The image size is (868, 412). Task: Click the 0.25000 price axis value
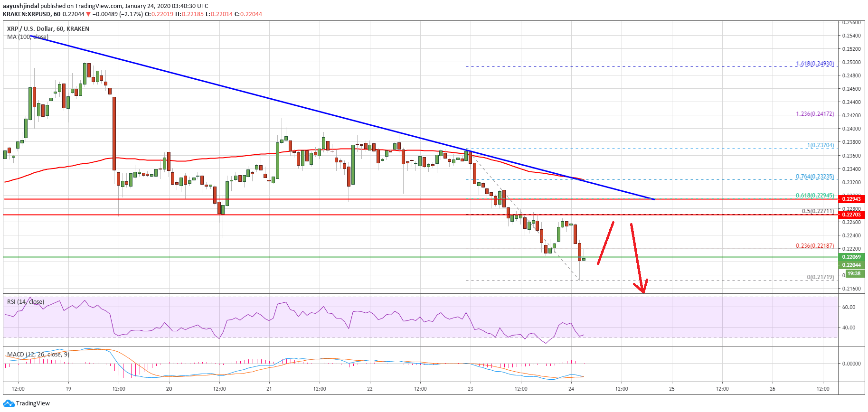click(x=851, y=62)
